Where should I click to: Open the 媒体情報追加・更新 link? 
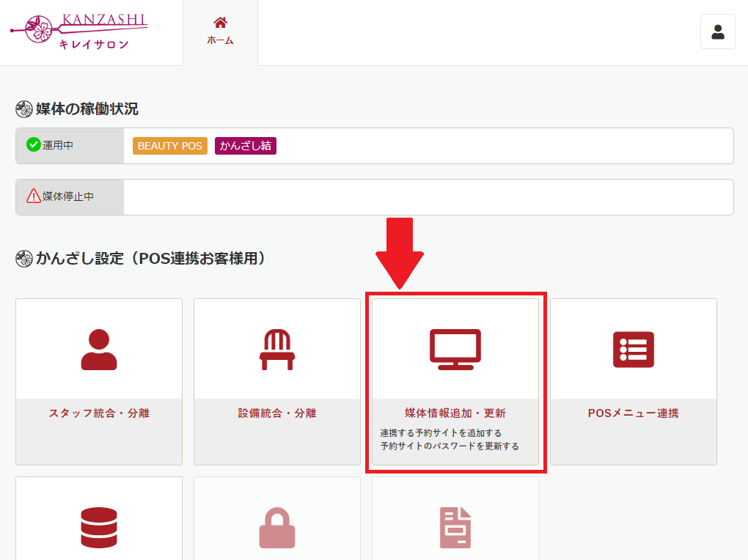click(x=455, y=413)
